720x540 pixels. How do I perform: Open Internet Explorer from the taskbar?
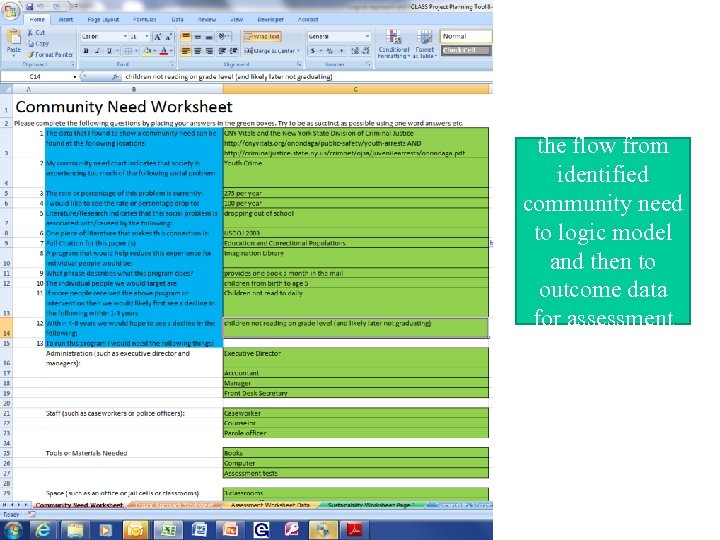coord(43,530)
